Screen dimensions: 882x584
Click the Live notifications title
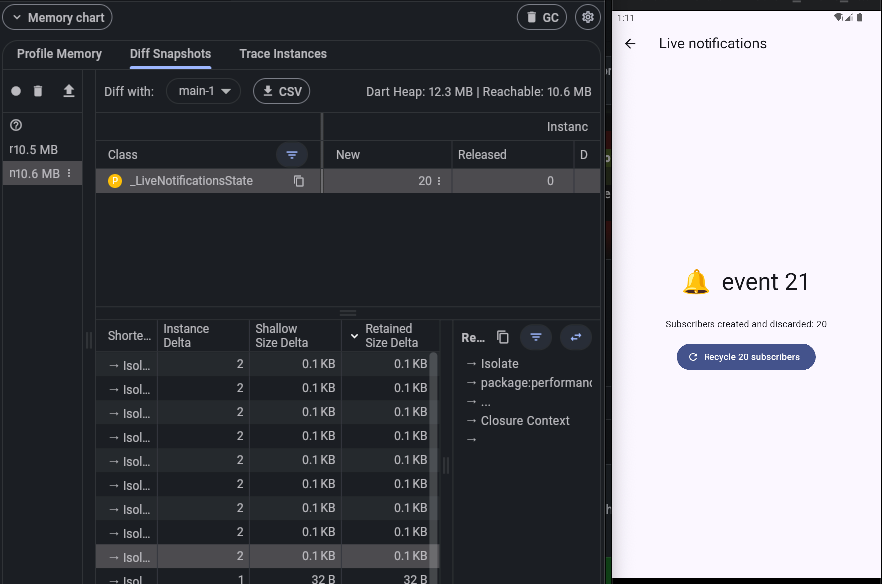point(713,43)
